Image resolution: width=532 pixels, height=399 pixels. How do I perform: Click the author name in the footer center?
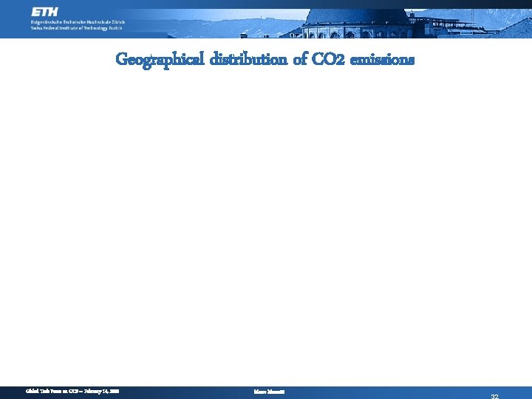tap(269, 392)
